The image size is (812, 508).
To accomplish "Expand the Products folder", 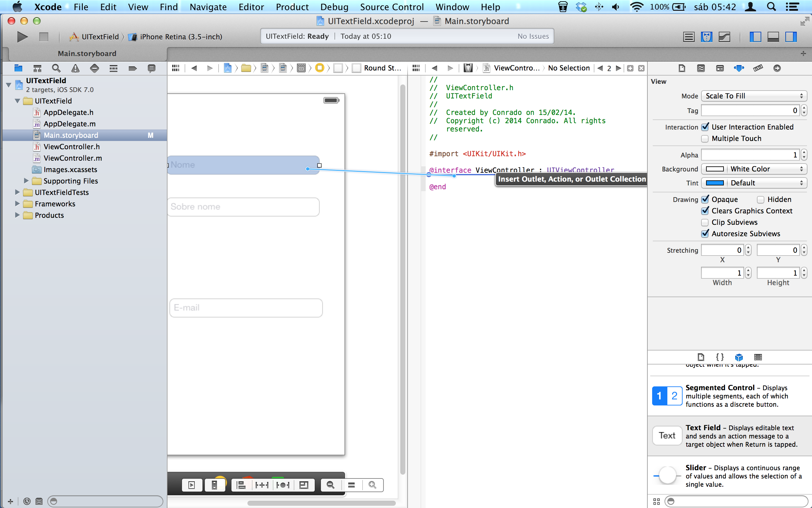I will tap(17, 215).
